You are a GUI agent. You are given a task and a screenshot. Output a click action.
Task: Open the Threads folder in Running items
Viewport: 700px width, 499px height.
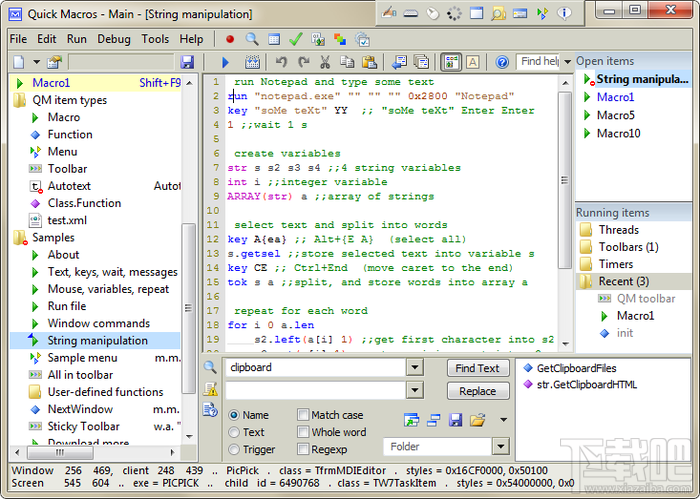click(619, 230)
